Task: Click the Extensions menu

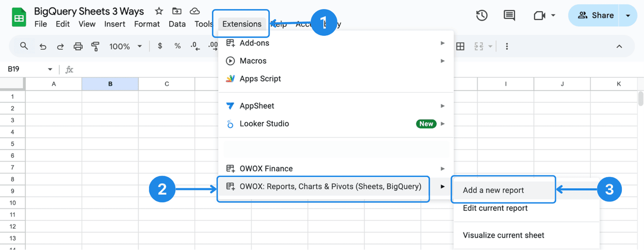Action: point(242,24)
